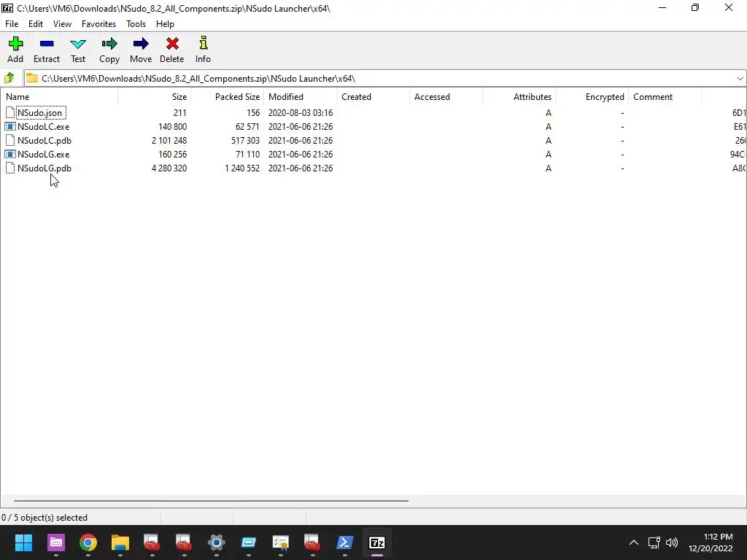747x560 pixels.
Task: Launch Chrome from the taskbar
Action: 88,542
